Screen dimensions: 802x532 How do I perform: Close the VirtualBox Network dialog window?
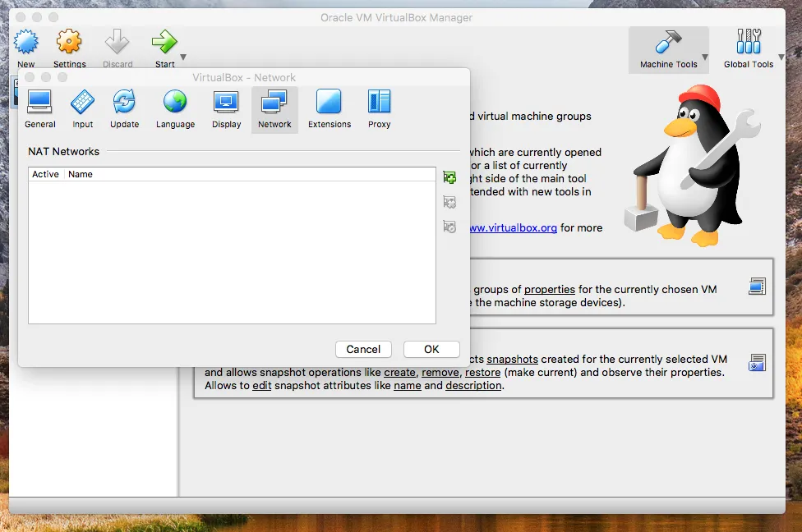click(x=30, y=77)
